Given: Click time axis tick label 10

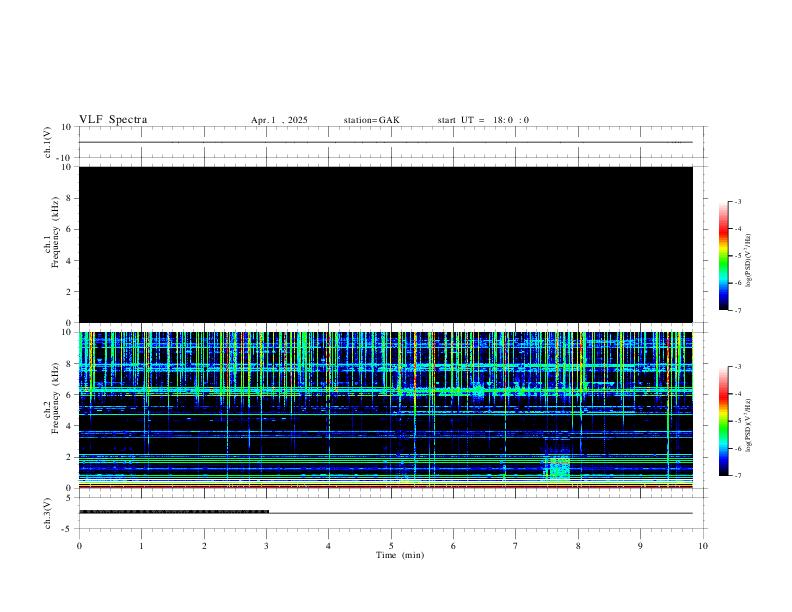Looking at the screenshot, I should tap(703, 546).
